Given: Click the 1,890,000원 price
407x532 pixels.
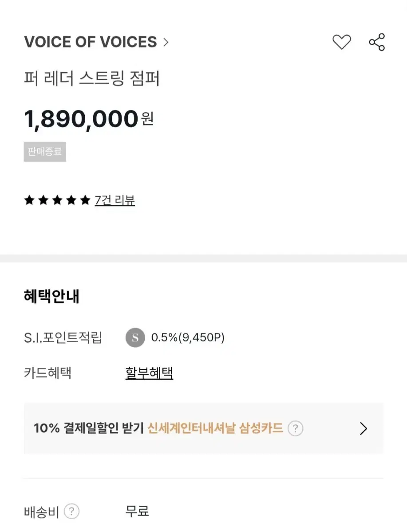Looking at the screenshot, I should click(x=89, y=119).
